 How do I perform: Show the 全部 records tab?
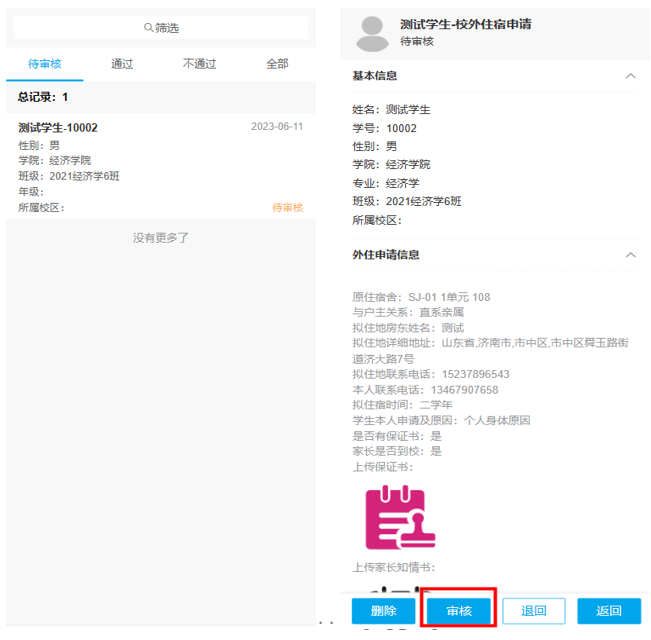click(277, 64)
